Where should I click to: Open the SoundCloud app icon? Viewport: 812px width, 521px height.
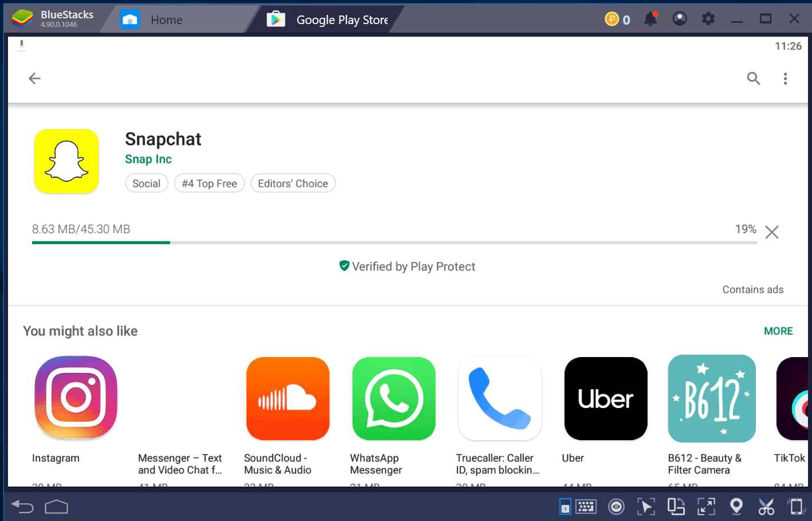click(288, 398)
